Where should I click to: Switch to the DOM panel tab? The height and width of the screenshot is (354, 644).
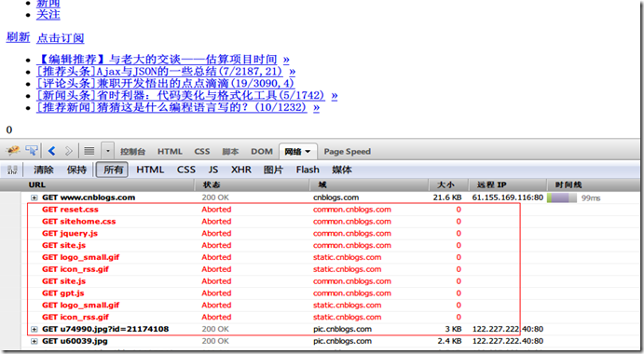pyautogui.click(x=262, y=152)
